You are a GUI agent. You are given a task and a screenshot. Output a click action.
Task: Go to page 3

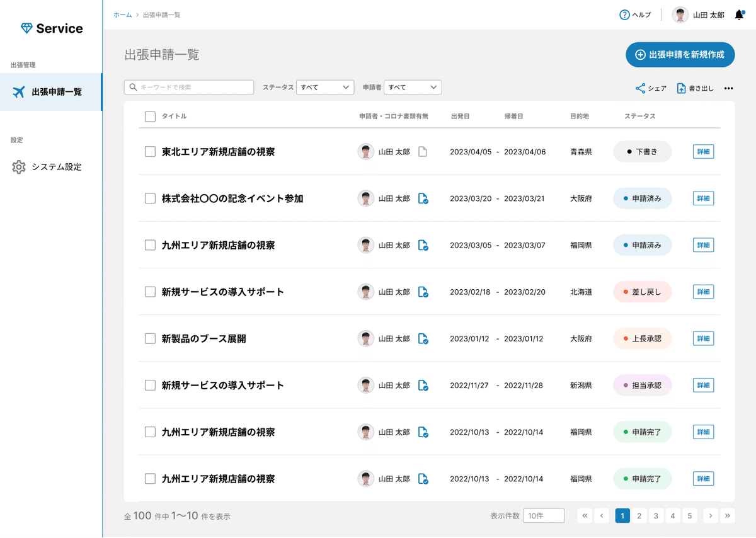click(x=656, y=516)
